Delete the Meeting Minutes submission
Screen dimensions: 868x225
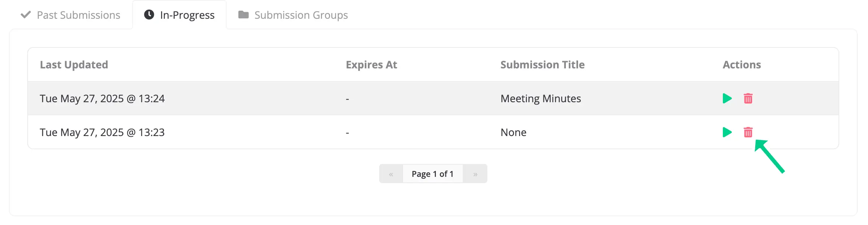point(748,99)
